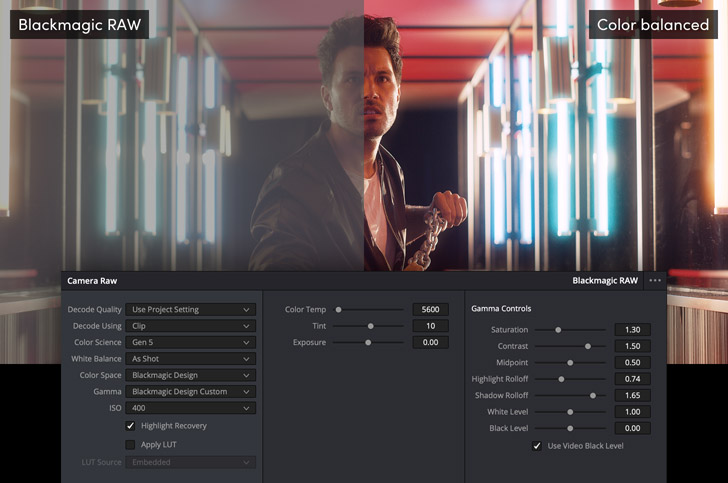Viewport: 728px width, 483px height.
Task: Click the Saturation slider handle
Action: click(558, 330)
